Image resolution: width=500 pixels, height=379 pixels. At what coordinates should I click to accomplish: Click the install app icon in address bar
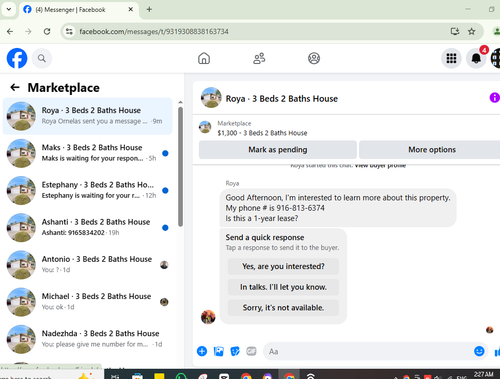click(x=455, y=32)
